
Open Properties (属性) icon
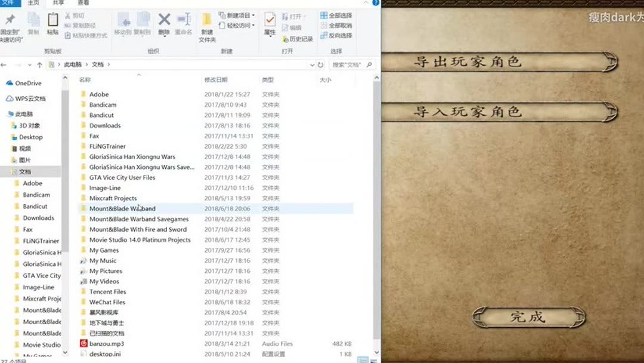click(x=270, y=21)
